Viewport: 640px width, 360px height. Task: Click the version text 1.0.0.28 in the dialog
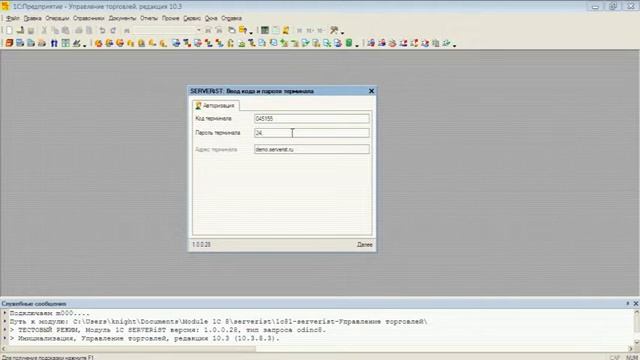tap(201, 244)
